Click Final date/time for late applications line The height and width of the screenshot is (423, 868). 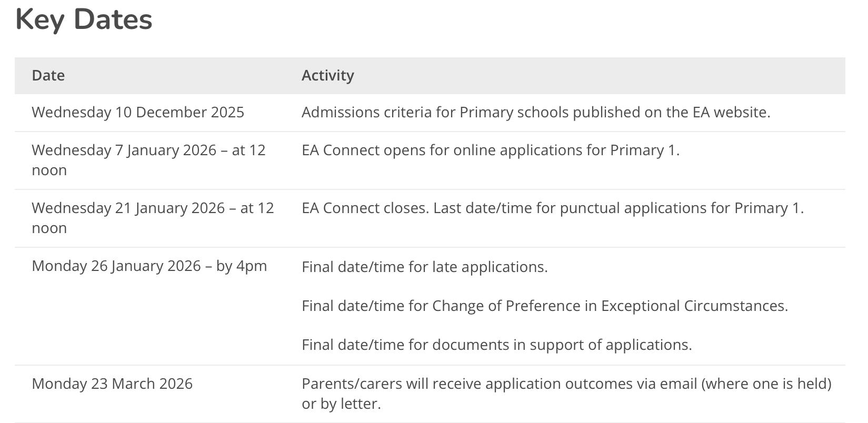pos(424,267)
